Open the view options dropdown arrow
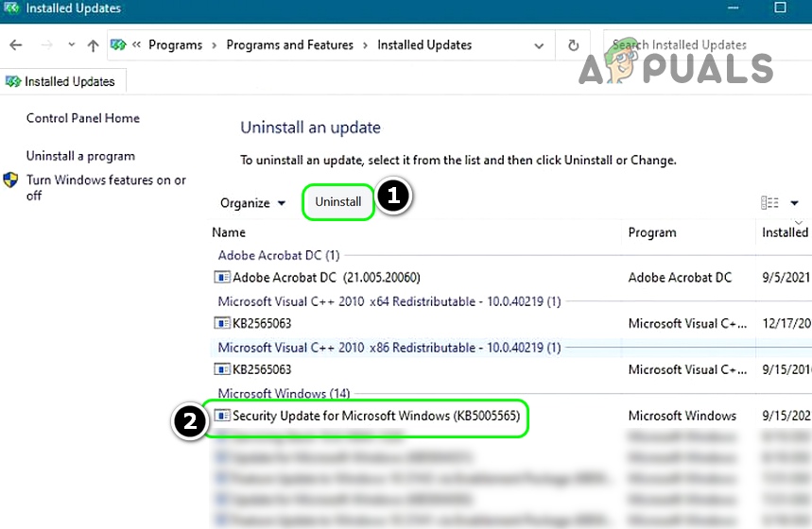Image resolution: width=812 pixels, height=529 pixels. [x=794, y=203]
